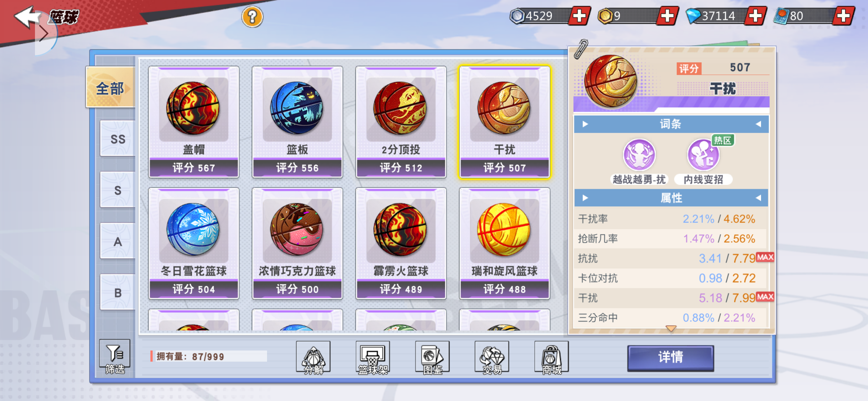Viewport: 868px width, 401px height.
Task: Add diamonds with plus beside 37114
Action: point(755,16)
